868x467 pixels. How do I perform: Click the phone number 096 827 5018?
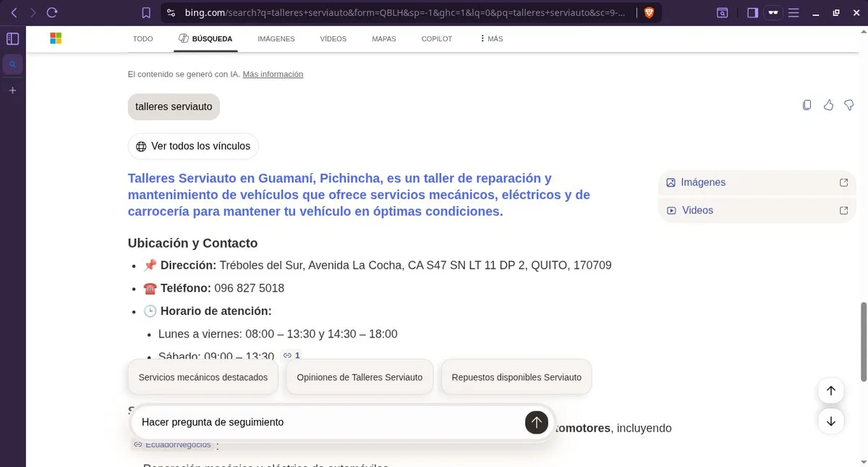(x=250, y=288)
